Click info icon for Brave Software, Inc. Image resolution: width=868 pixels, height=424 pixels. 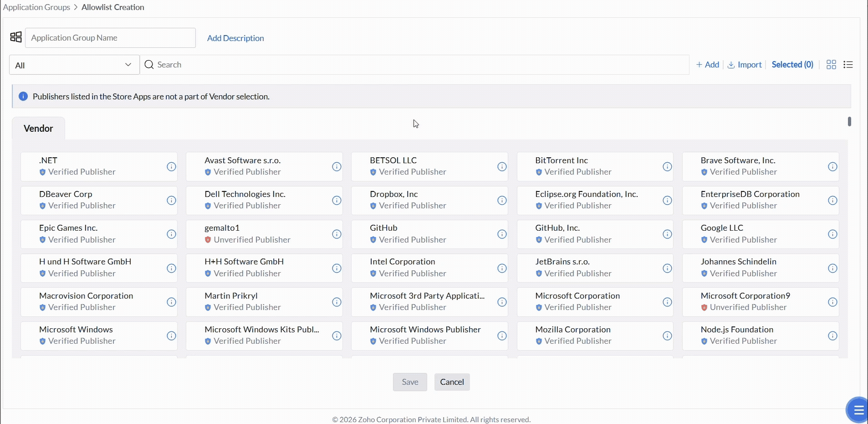coord(832,166)
